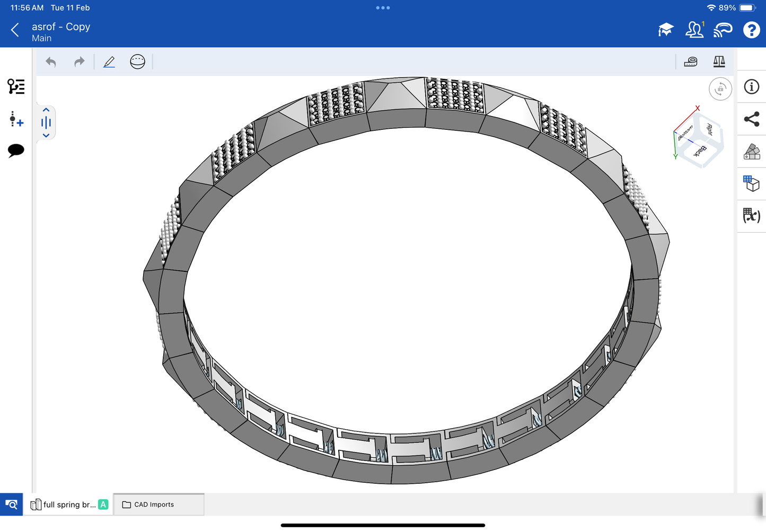Open the comments panel

[16, 150]
